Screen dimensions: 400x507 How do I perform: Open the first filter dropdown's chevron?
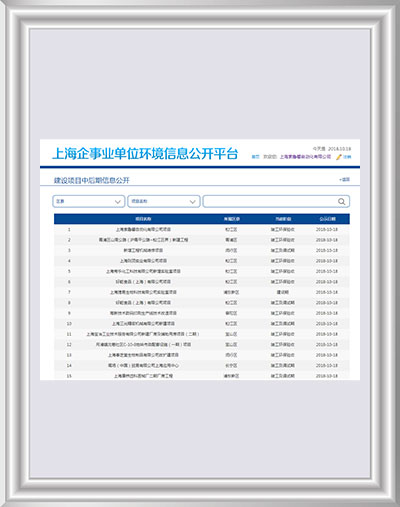click(117, 202)
